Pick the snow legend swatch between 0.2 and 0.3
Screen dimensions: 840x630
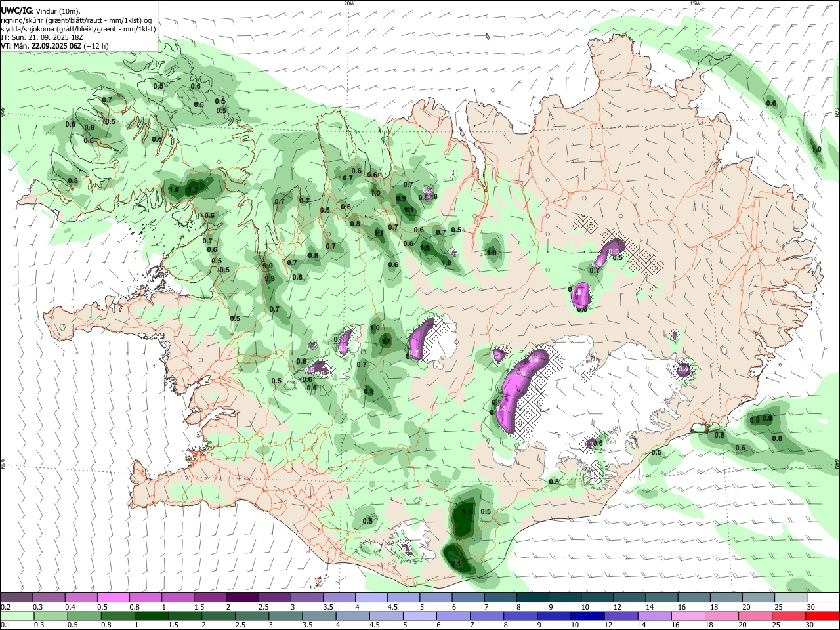click(x=16, y=598)
